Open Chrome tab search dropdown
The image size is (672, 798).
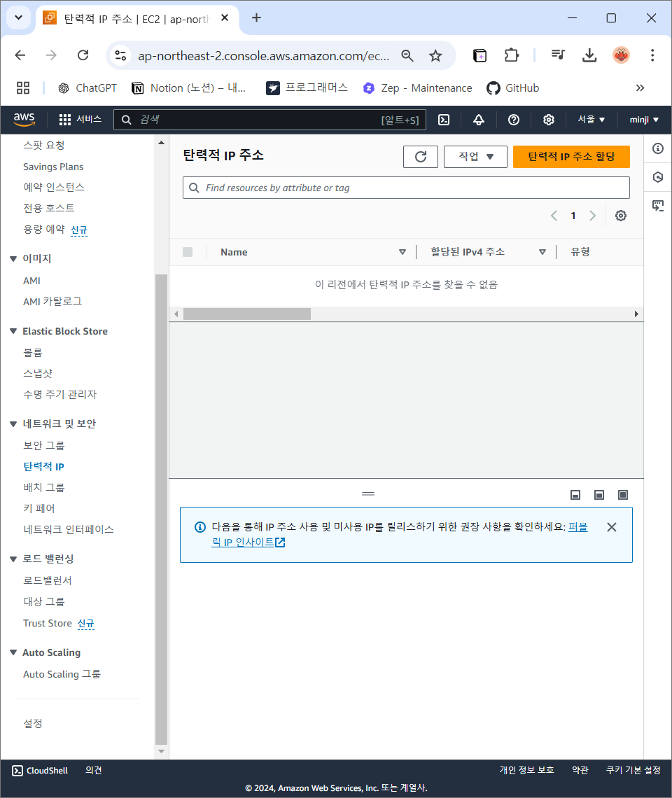tap(18, 17)
